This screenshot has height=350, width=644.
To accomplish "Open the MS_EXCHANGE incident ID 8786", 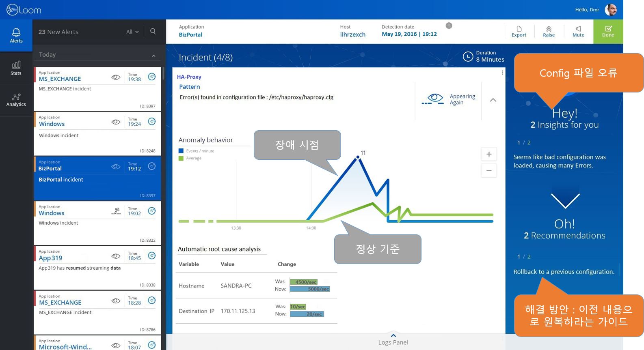I will pos(97,312).
